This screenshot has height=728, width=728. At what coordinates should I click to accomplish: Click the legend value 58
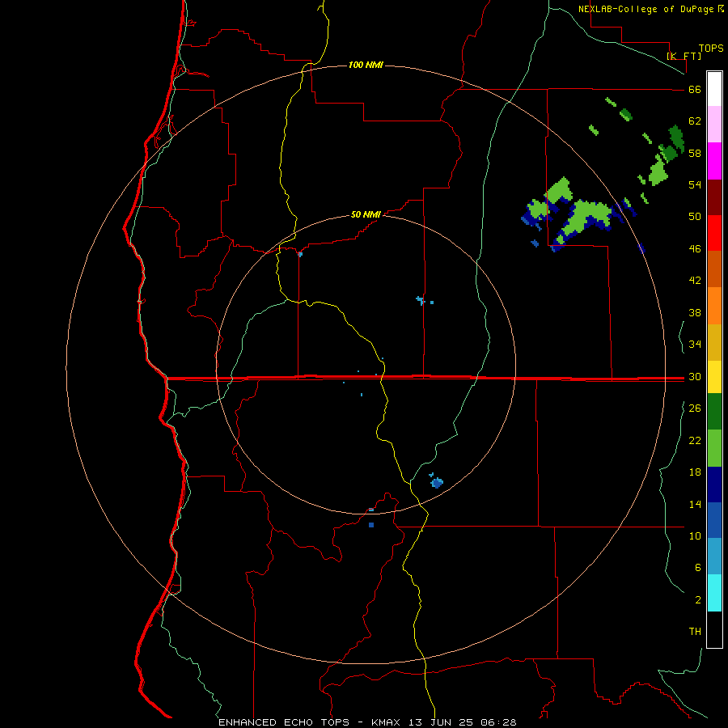[695, 153]
